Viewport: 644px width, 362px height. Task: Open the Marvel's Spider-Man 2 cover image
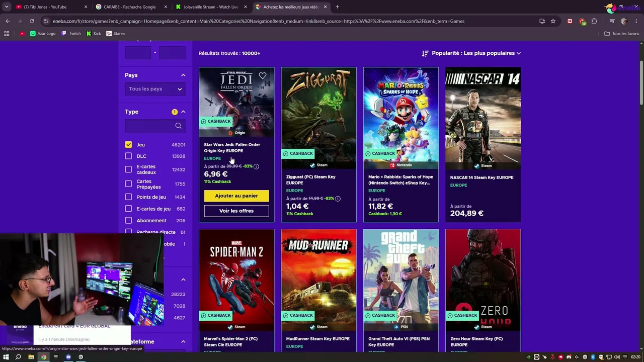(x=236, y=280)
